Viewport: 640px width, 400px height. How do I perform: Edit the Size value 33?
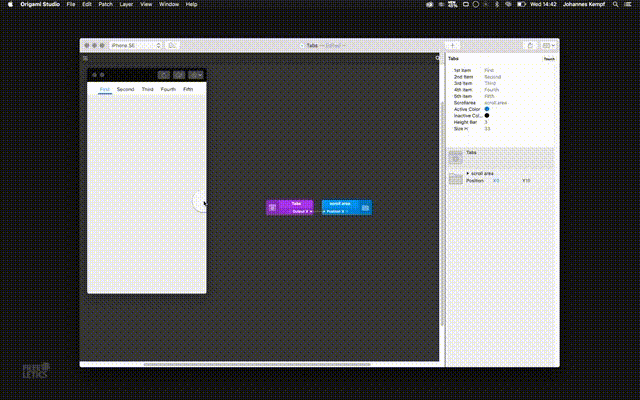[x=487, y=129]
